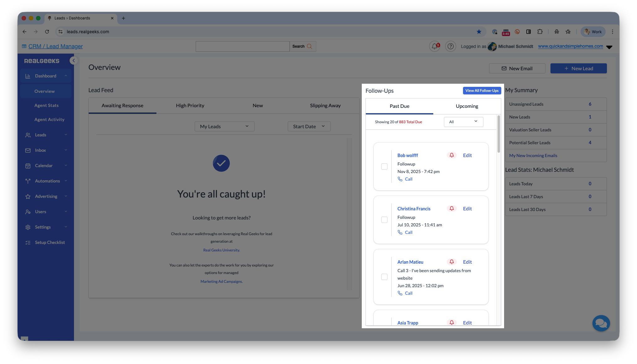Viewport: 637px width, 364px height.
Task: Mark the Arlan Matieu follow-up checkbox
Action: point(384,277)
